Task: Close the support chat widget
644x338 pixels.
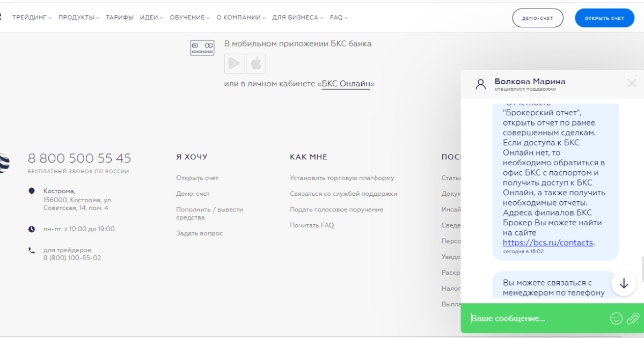Action: pyautogui.click(x=632, y=83)
